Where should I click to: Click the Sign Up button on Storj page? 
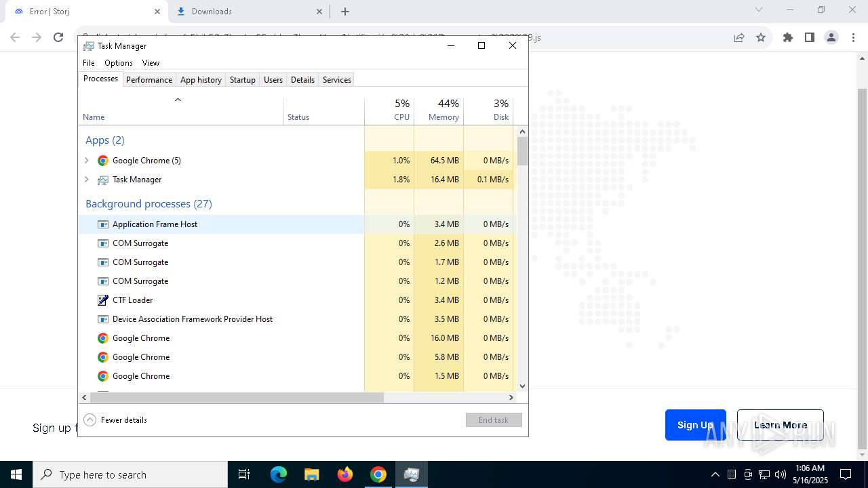(695, 425)
